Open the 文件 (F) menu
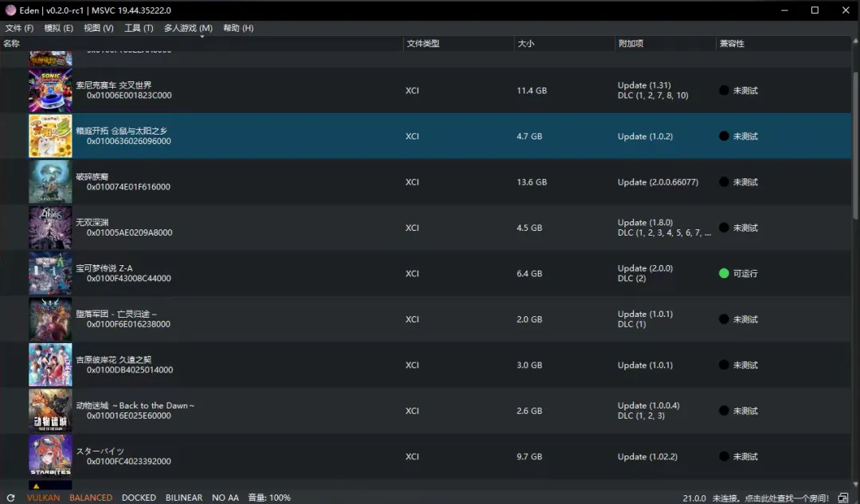Screen dimensions: 860x504 pos(19,28)
